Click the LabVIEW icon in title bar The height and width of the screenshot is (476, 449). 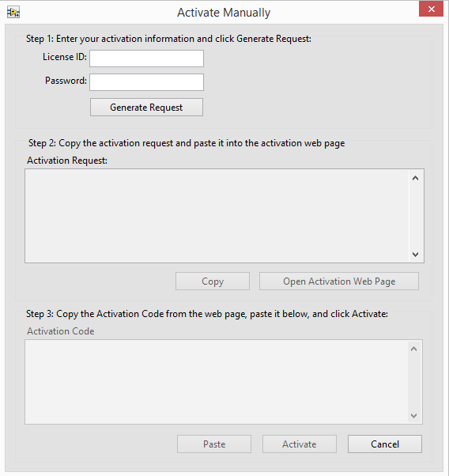13,13
